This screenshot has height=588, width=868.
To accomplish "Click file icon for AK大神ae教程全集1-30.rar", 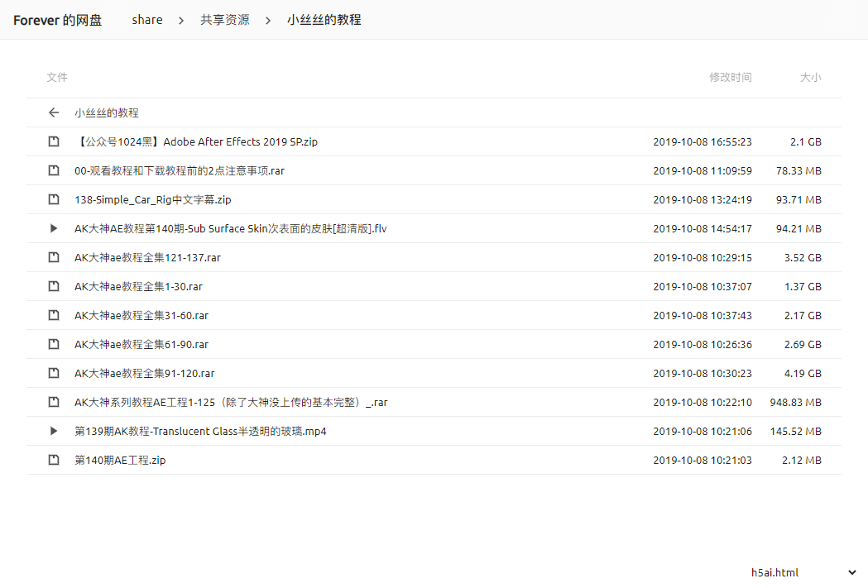I will click(54, 286).
